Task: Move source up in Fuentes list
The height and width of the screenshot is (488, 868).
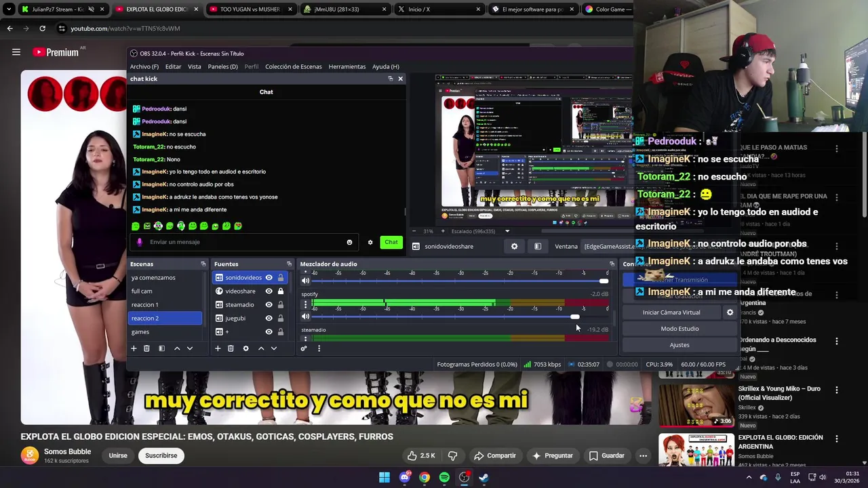Action: click(261, 348)
